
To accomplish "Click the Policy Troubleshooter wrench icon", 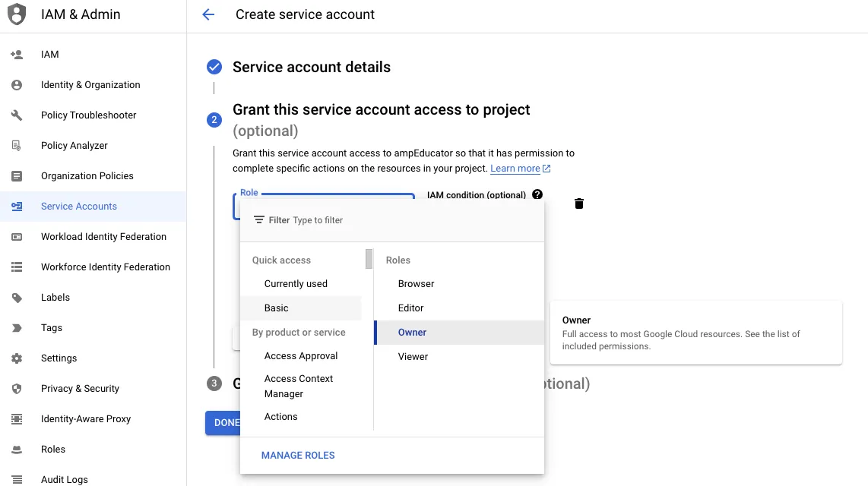I will (17, 115).
